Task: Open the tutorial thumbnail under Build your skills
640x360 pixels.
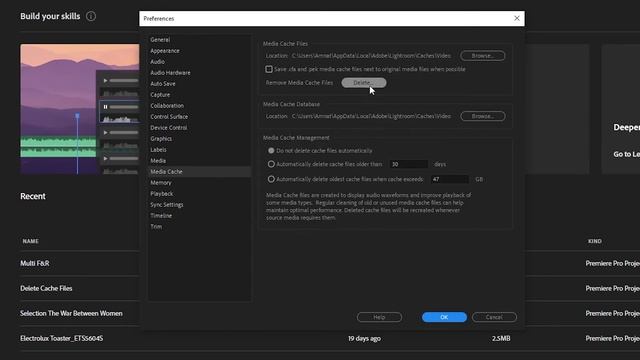Action: 80,109
